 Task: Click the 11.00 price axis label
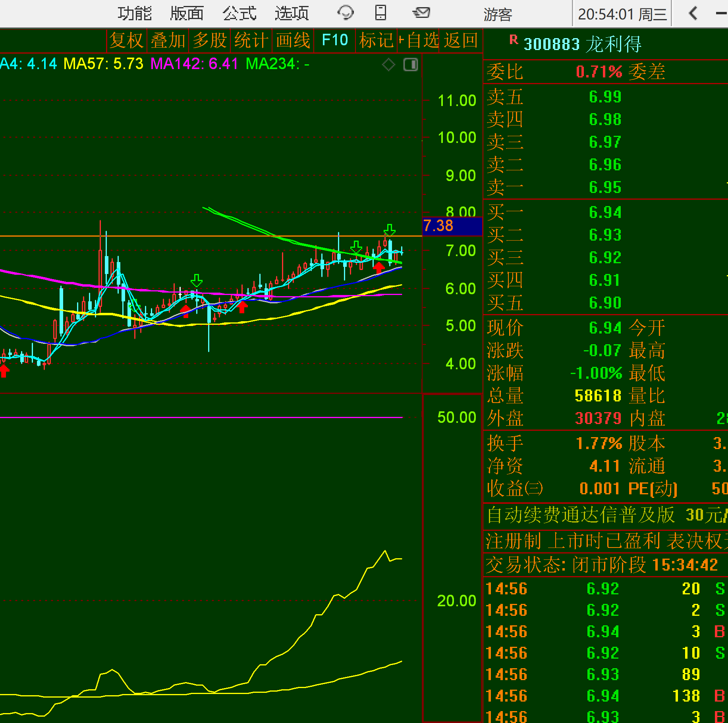(x=457, y=101)
